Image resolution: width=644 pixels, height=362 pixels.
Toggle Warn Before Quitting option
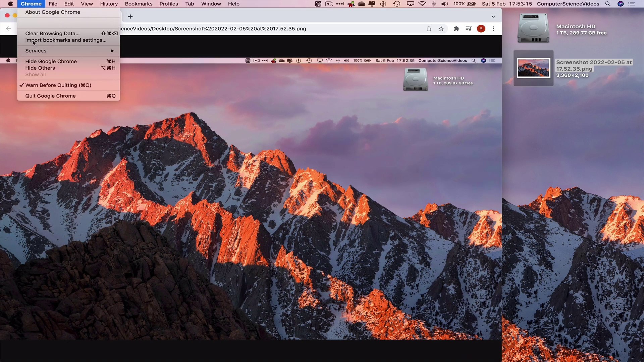(x=58, y=85)
